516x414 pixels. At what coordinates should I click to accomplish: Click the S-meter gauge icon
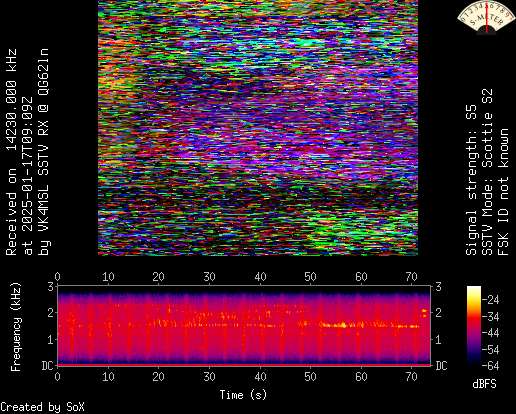click(x=487, y=18)
